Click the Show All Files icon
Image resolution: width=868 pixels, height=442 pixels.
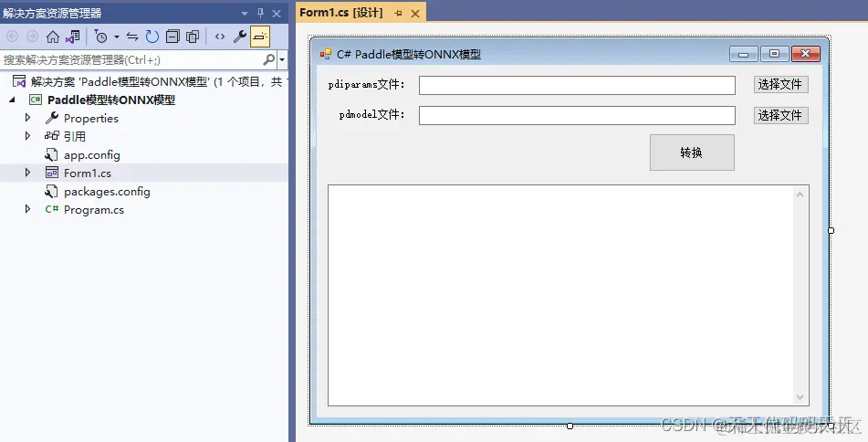point(193,37)
